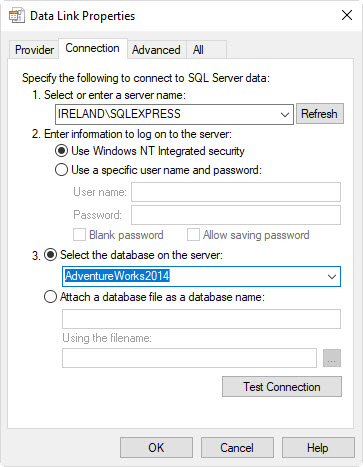The width and height of the screenshot is (363, 467).
Task: Expand the database selection dropdown arrow
Action: 332,277
